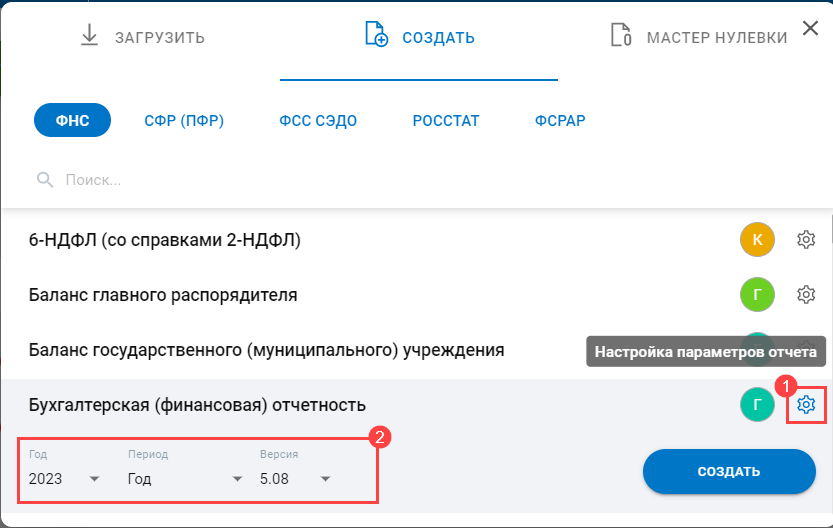Select the Росстат filter
Image resolution: width=833 pixels, height=528 pixels.
[446, 121]
